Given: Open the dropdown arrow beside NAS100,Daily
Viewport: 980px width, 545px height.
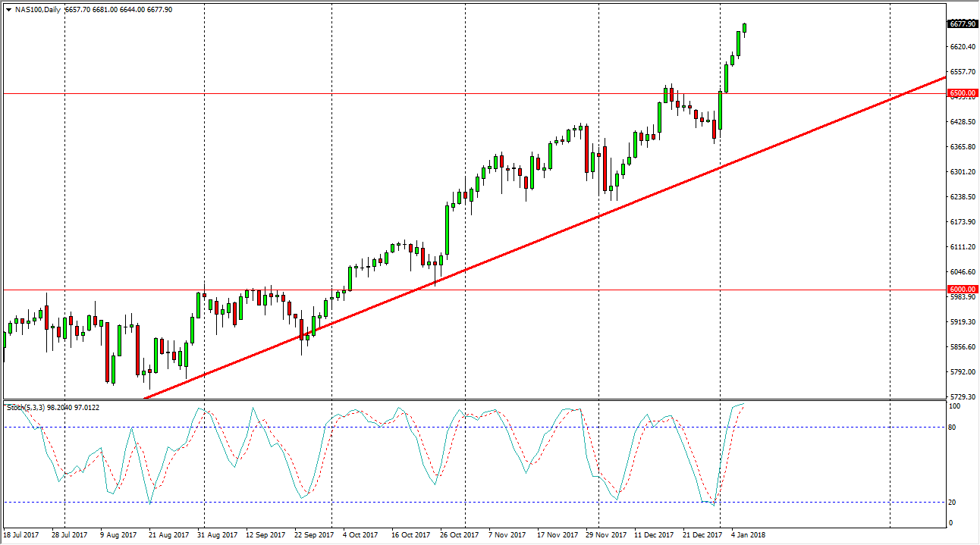Looking at the screenshot, I should tap(8, 10).
